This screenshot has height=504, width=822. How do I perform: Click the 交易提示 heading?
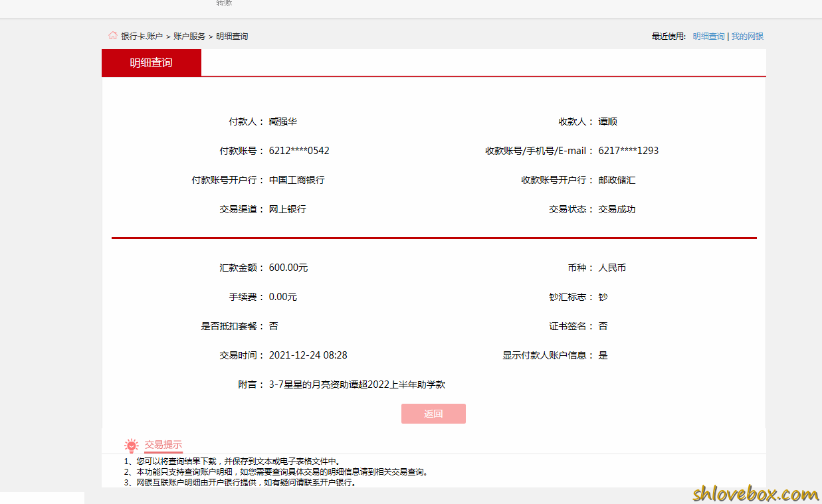(x=163, y=445)
